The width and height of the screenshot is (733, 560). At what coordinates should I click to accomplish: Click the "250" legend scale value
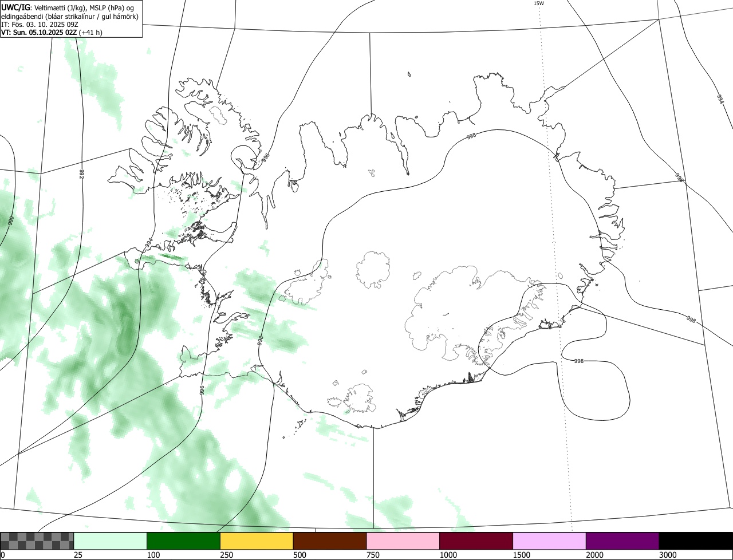click(227, 555)
